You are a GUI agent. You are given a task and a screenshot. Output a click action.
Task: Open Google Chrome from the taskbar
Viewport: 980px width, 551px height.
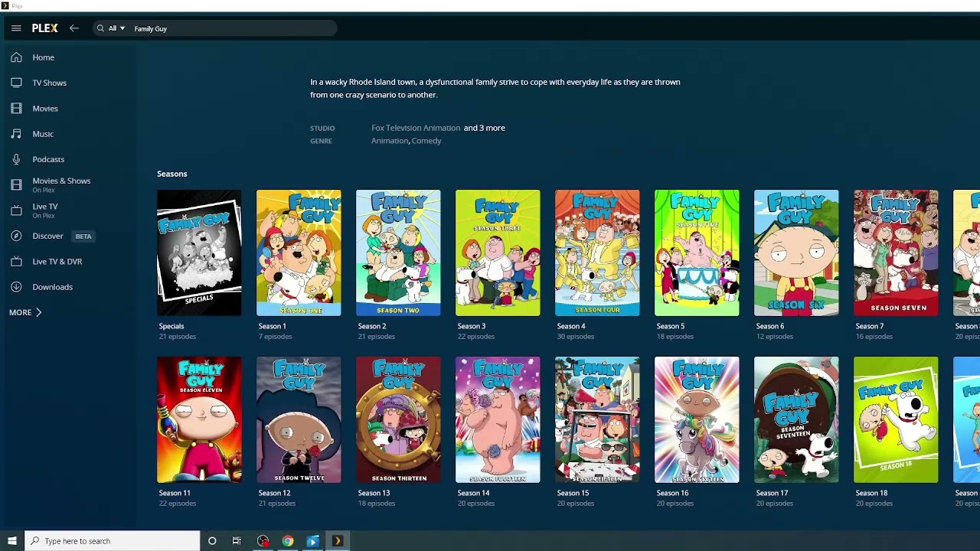(x=288, y=541)
